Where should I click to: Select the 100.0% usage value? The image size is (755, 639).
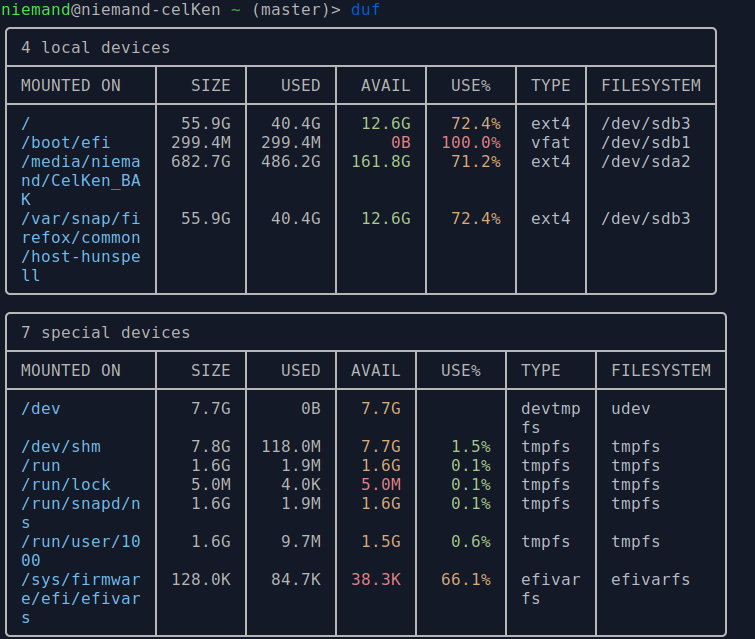(470, 143)
